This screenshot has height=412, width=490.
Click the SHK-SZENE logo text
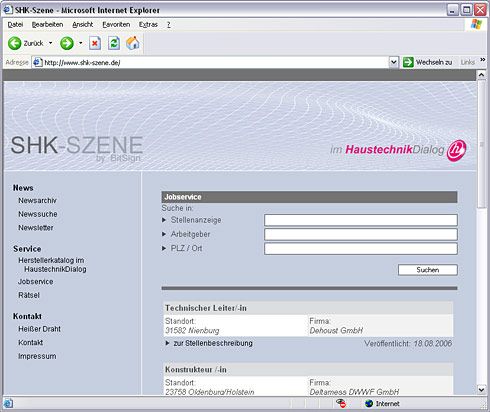77,145
